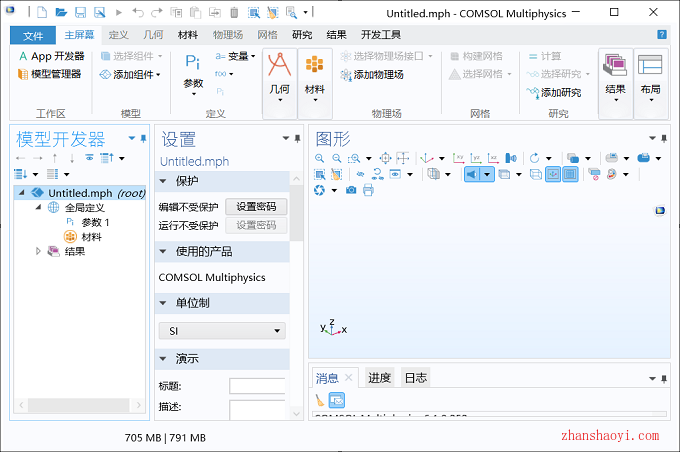Switch to xz view
Screen dimensions: 680x452
point(493,158)
